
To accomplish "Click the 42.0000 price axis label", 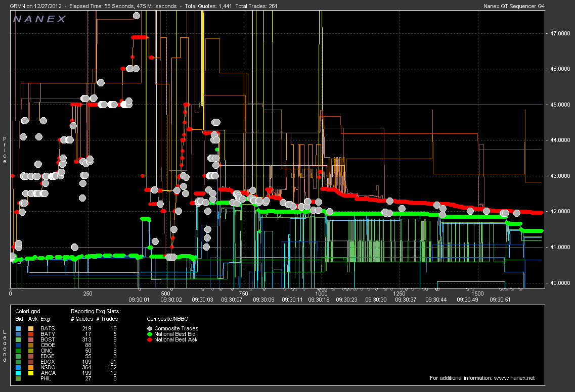I will tap(560, 211).
